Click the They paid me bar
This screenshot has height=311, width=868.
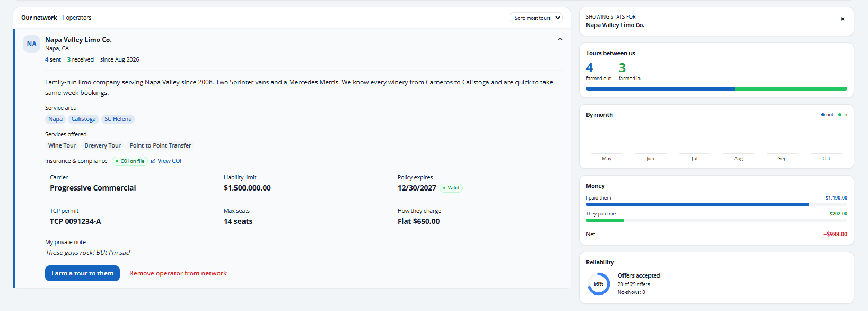[716, 220]
